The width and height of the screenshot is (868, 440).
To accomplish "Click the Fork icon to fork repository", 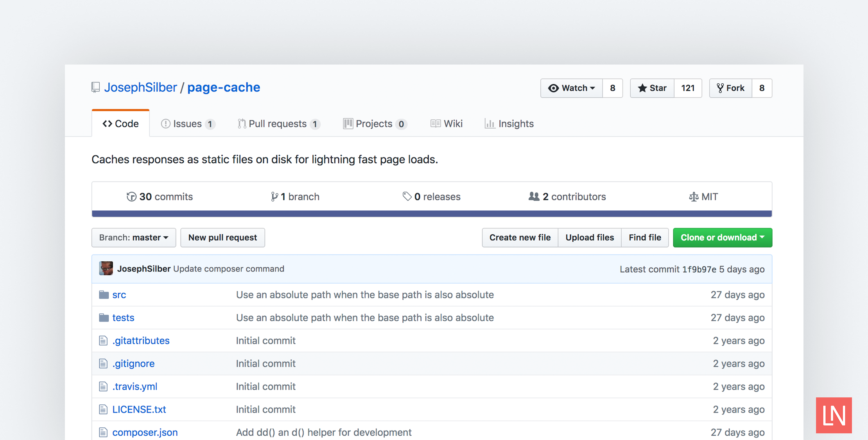I will (x=731, y=88).
